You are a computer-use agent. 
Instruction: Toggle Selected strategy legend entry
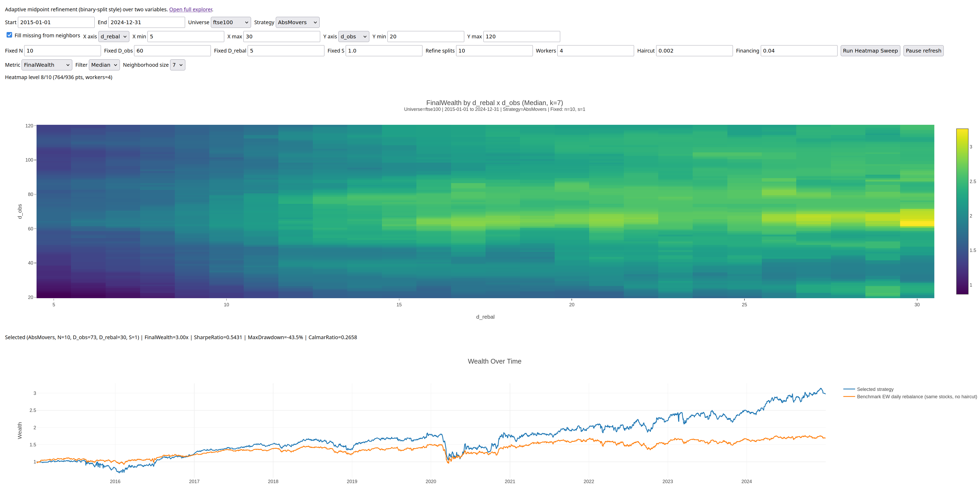click(869, 389)
